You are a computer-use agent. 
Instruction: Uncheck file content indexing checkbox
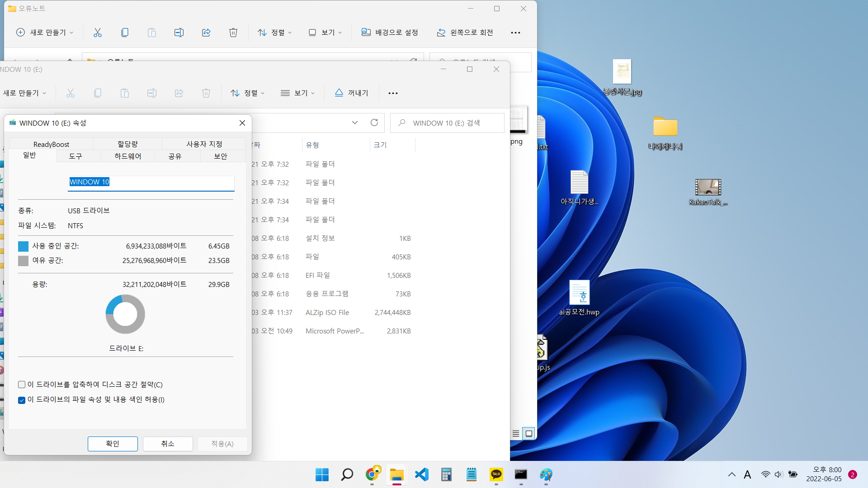(x=22, y=400)
